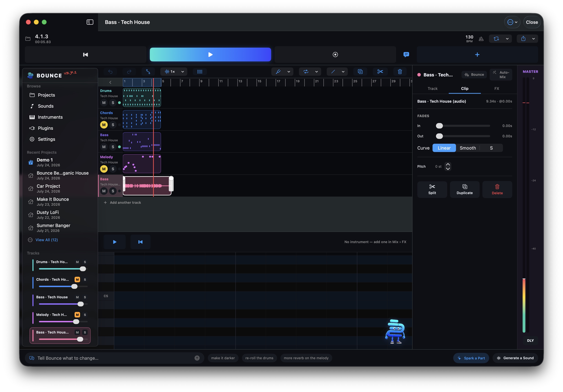Click the red Delete button in Clip panel
Image resolution: width=563 pixels, height=392 pixels.
click(497, 189)
